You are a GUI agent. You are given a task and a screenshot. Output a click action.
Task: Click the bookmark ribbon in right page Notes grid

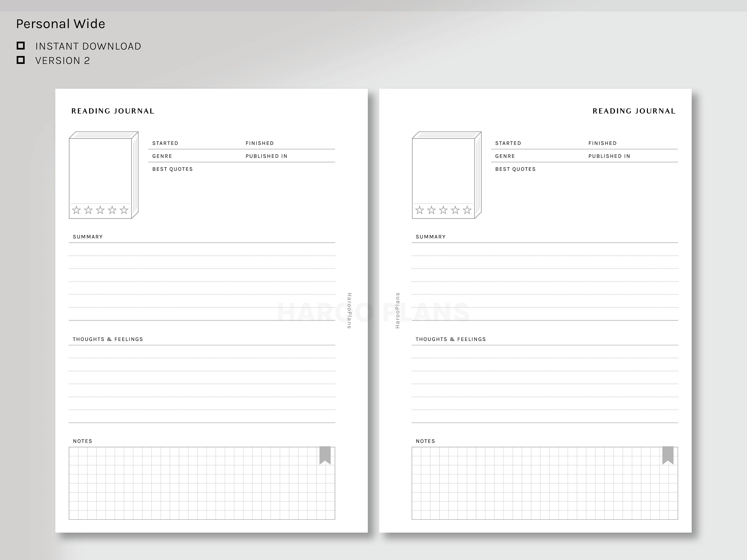[x=668, y=455]
